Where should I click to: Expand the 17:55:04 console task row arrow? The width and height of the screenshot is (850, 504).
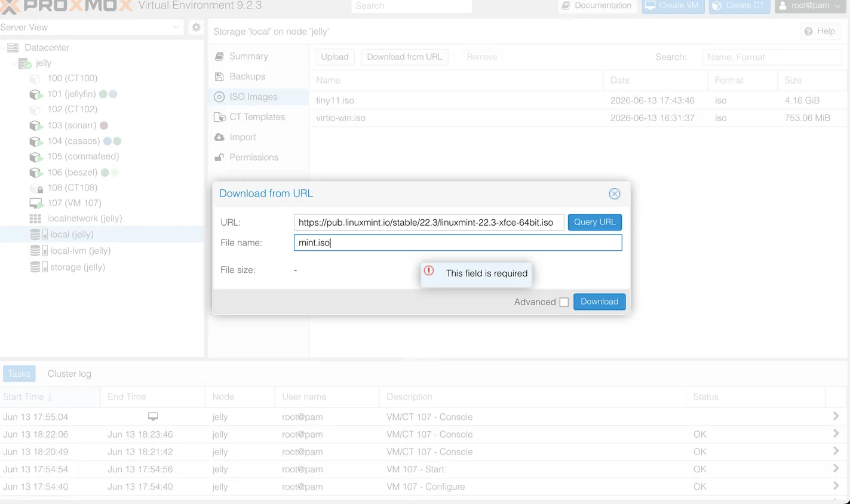click(836, 416)
